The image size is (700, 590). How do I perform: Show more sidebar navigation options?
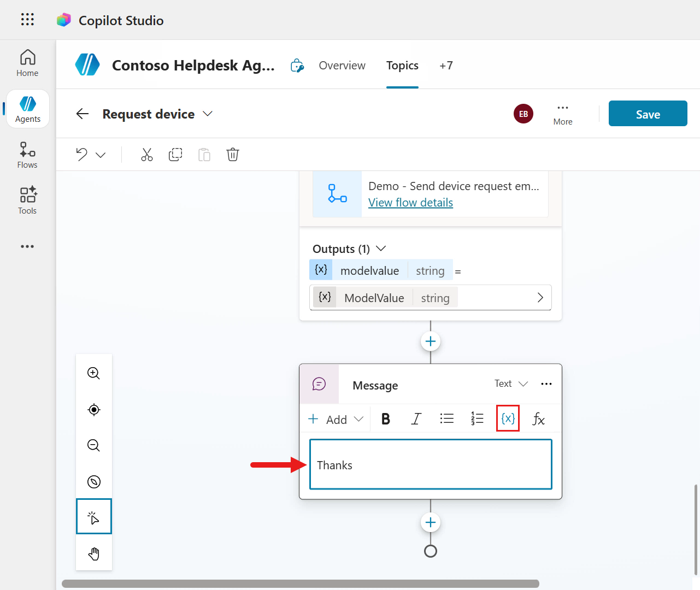tap(27, 246)
